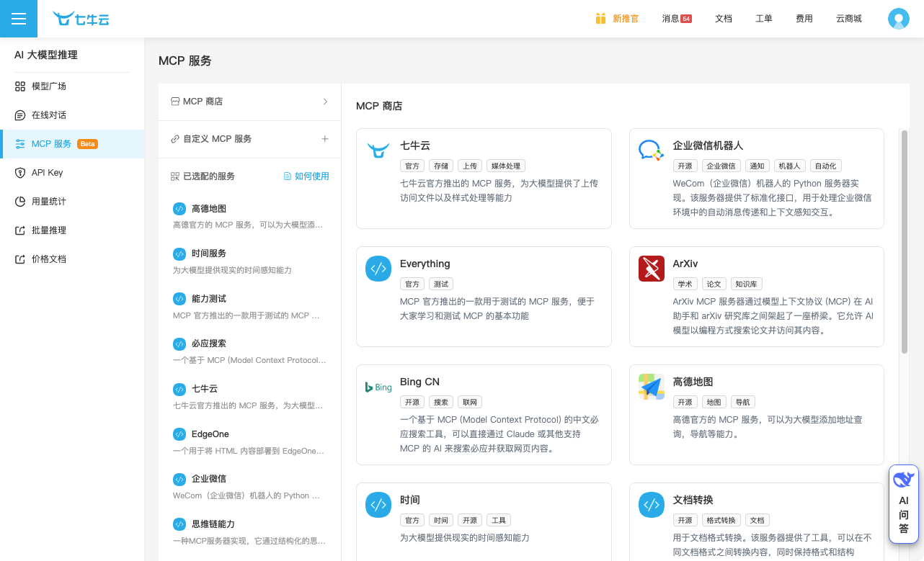Click the 在线对话 chat icon

click(20, 115)
